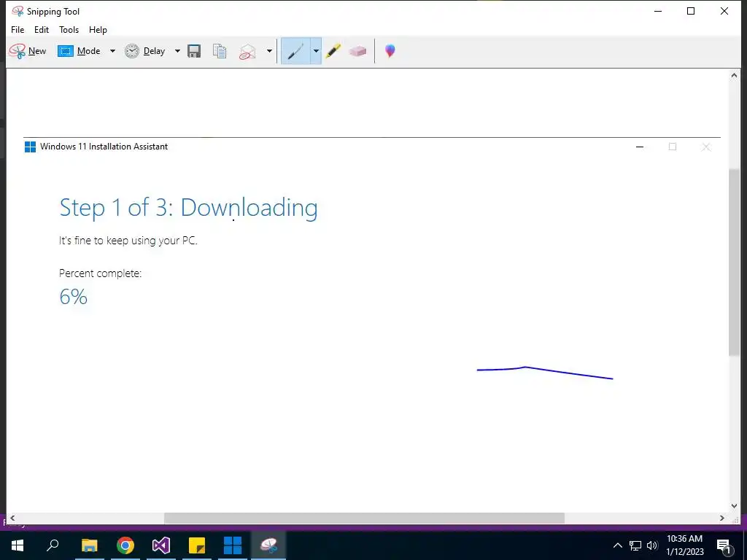Click the New snip button
Image resolution: width=747 pixels, height=560 pixels.
pyautogui.click(x=28, y=51)
